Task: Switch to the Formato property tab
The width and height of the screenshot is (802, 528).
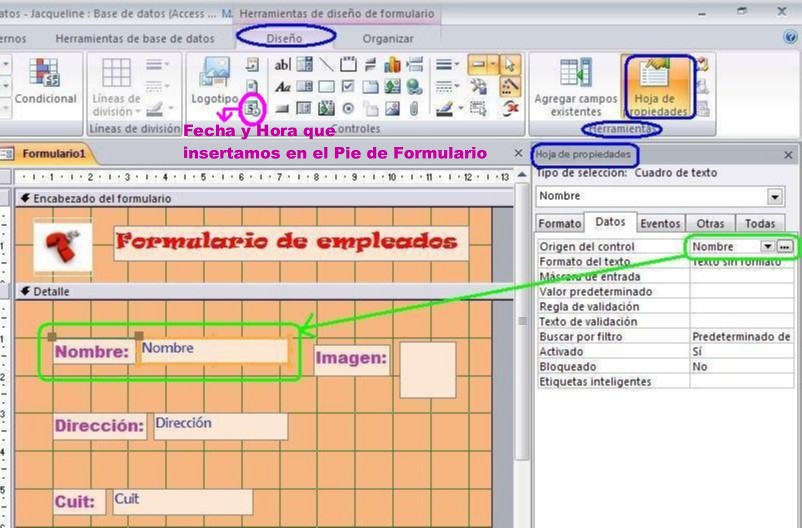Action: 560,224
